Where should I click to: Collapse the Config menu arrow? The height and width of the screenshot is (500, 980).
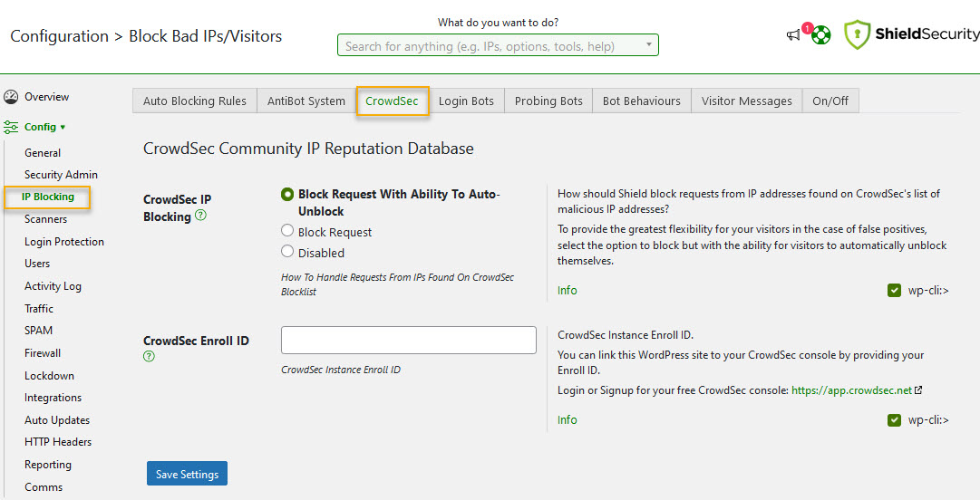tap(63, 128)
